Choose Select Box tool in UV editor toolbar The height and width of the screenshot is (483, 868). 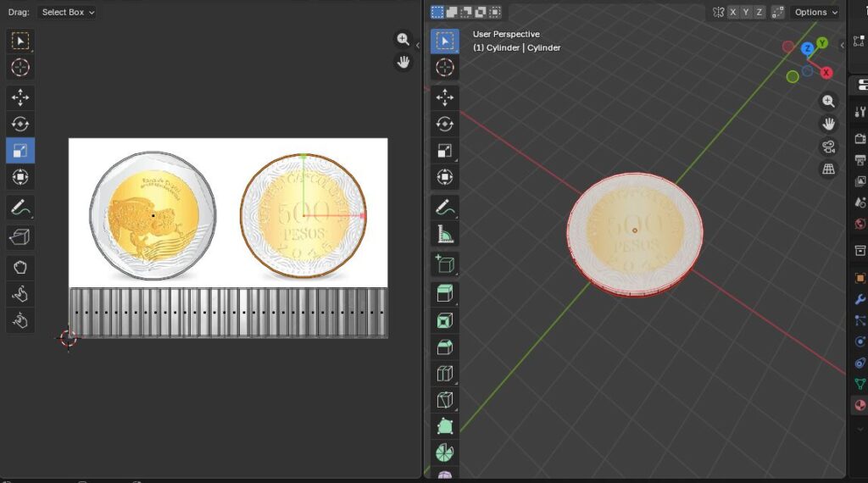click(20, 41)
